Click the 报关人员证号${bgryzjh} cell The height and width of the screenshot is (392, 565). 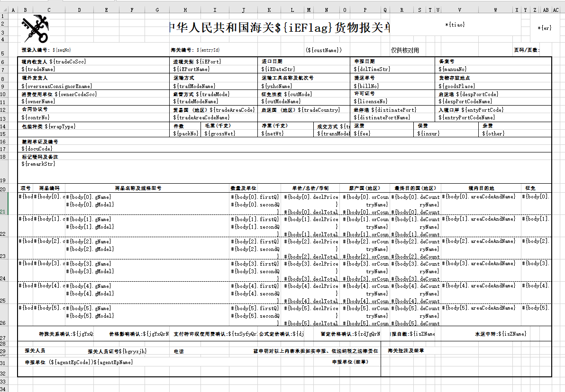coord(117,351)
